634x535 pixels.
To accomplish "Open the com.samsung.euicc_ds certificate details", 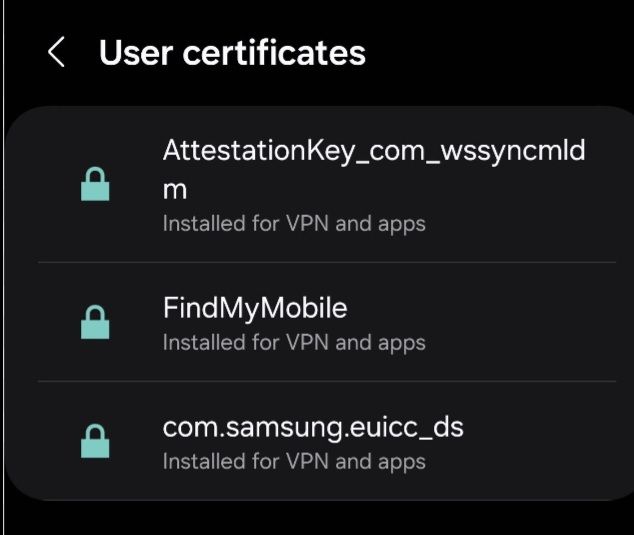I will pos(327,441).
